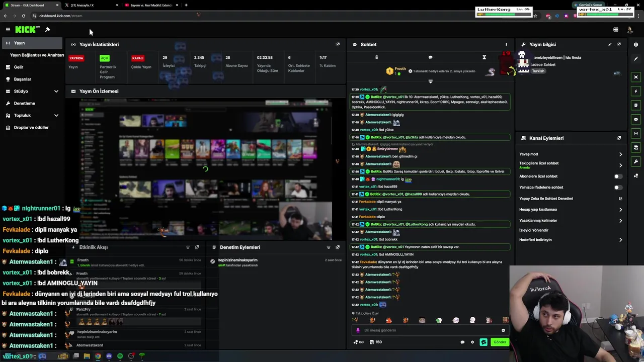Image resolution: width=644 pixels, height=362 pixels.
Task: Pop out the Etkinlik Akışı panel
Action: pos(197,247)
